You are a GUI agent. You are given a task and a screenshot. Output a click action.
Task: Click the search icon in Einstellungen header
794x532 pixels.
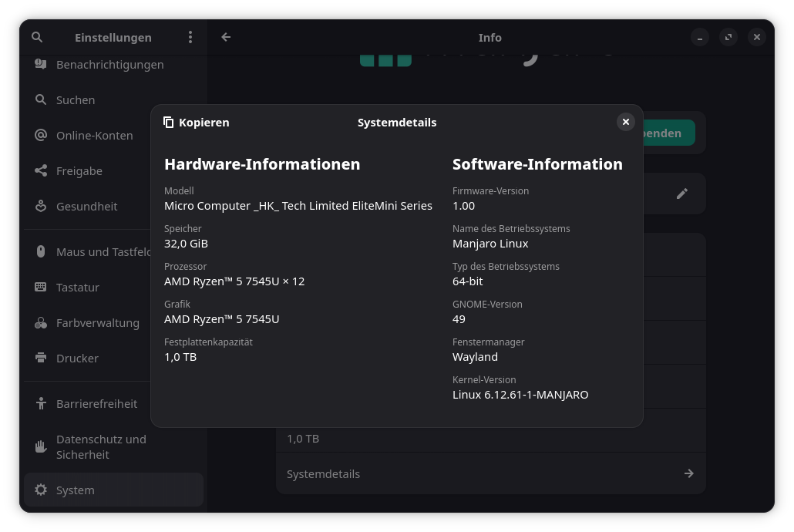[x=37, y=37]
